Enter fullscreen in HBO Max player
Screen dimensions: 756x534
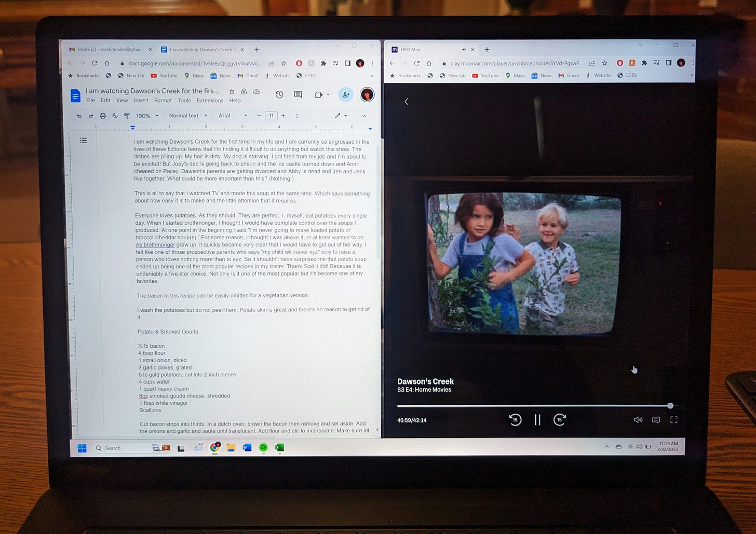point(673,420)
